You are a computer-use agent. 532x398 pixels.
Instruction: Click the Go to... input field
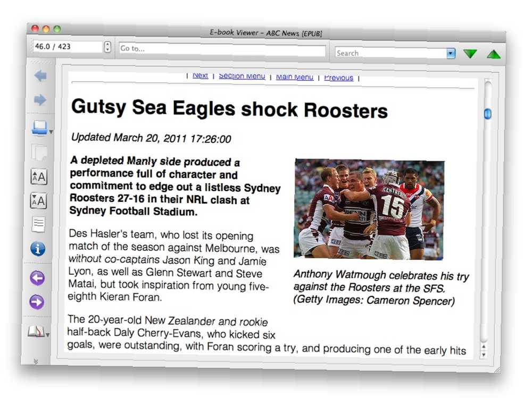click(x=222, y=49)
